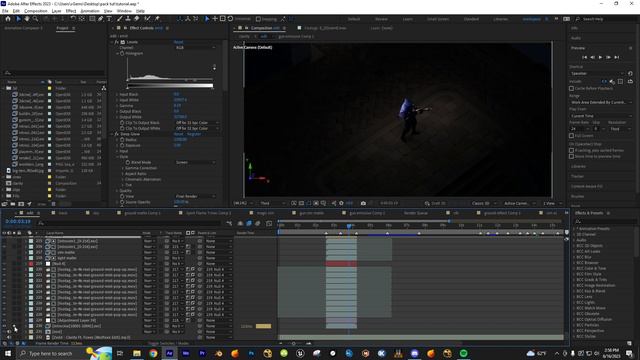Click the new folder icon in Project panel
This screenshot has height=360, width=640.
(13, 204)
